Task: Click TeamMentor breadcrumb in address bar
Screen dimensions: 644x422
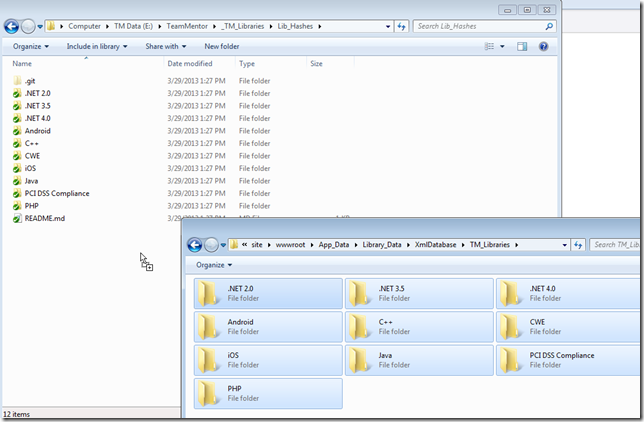Action: tap(187, 26)
